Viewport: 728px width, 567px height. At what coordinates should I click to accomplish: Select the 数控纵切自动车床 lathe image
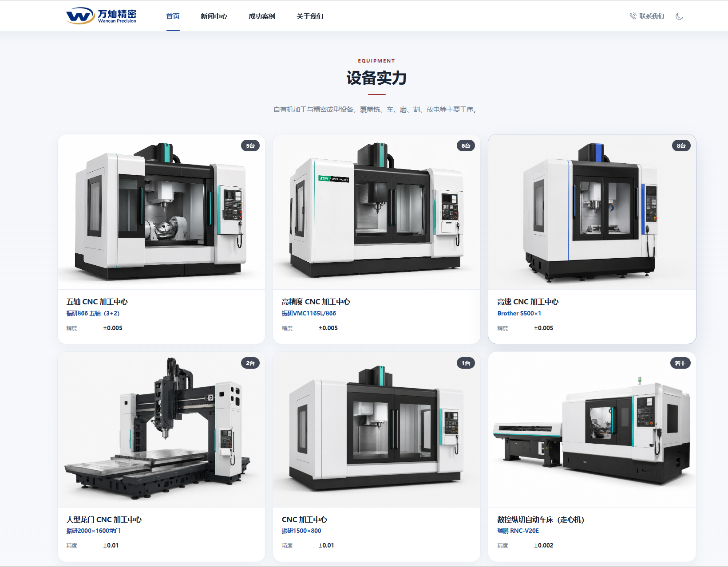592,429
